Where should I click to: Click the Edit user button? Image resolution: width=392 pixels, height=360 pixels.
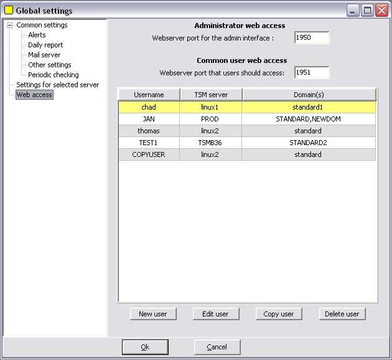click(x=216, y=314)
